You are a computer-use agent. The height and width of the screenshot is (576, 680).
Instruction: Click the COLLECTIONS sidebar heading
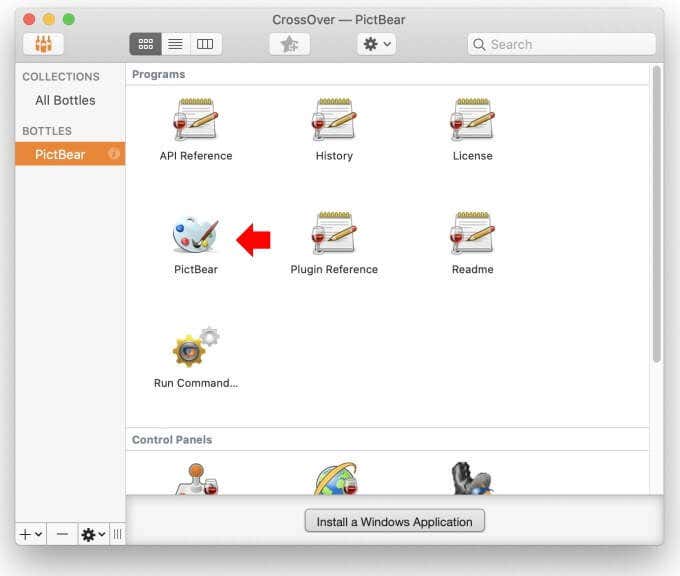(x=61, y=77)
